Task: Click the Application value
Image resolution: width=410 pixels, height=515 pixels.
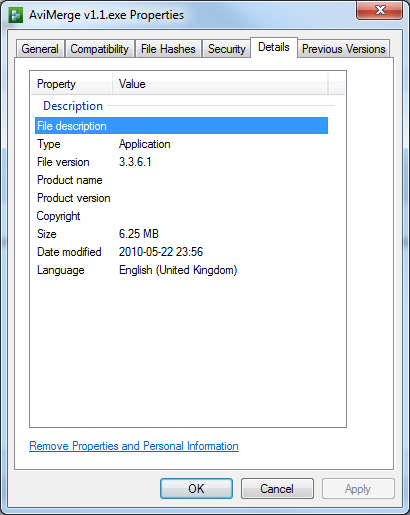Action: [x=145, y=144]
